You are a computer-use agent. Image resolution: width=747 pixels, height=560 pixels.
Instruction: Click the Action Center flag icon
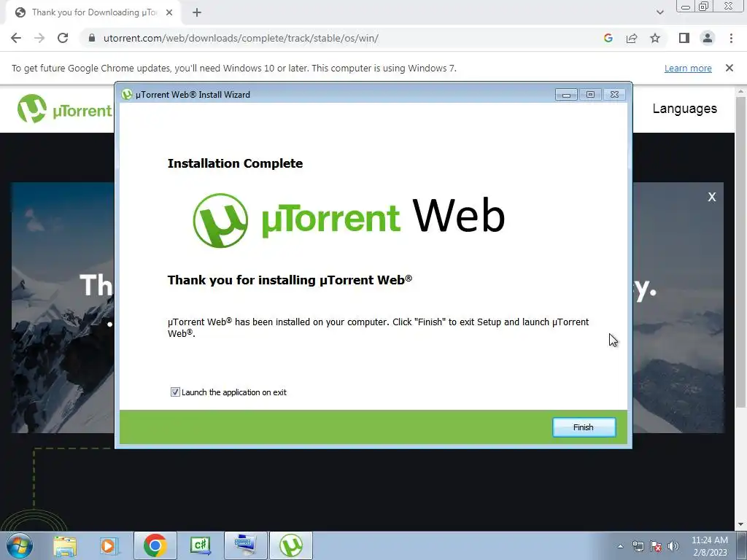point(656,546)
